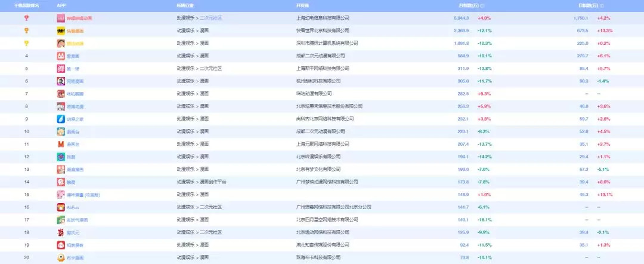
Task: Sort by the monthly active (万) column header
Action: (467, 5)
